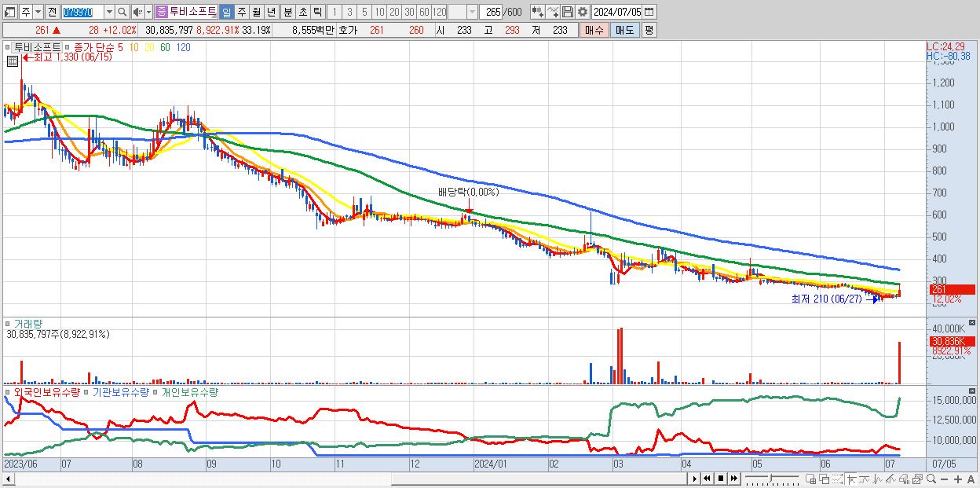Open the calendar date picker icon

[649, 12]
